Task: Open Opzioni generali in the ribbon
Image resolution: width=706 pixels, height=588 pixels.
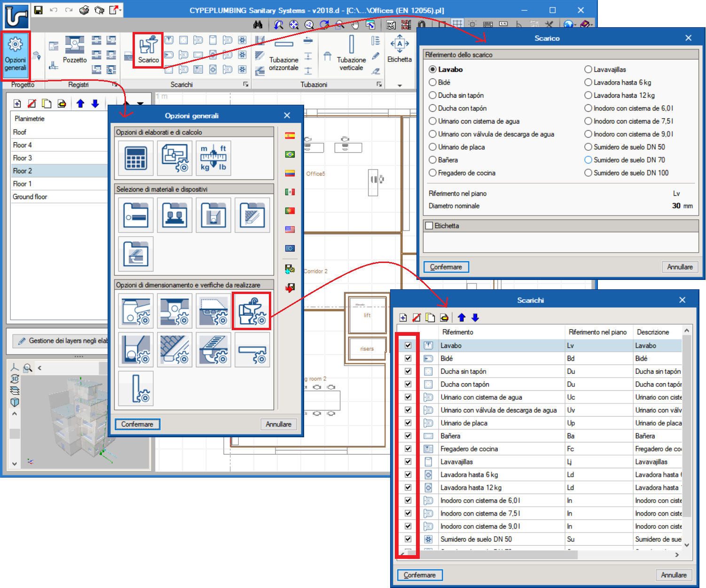Action: pos(16,55)
